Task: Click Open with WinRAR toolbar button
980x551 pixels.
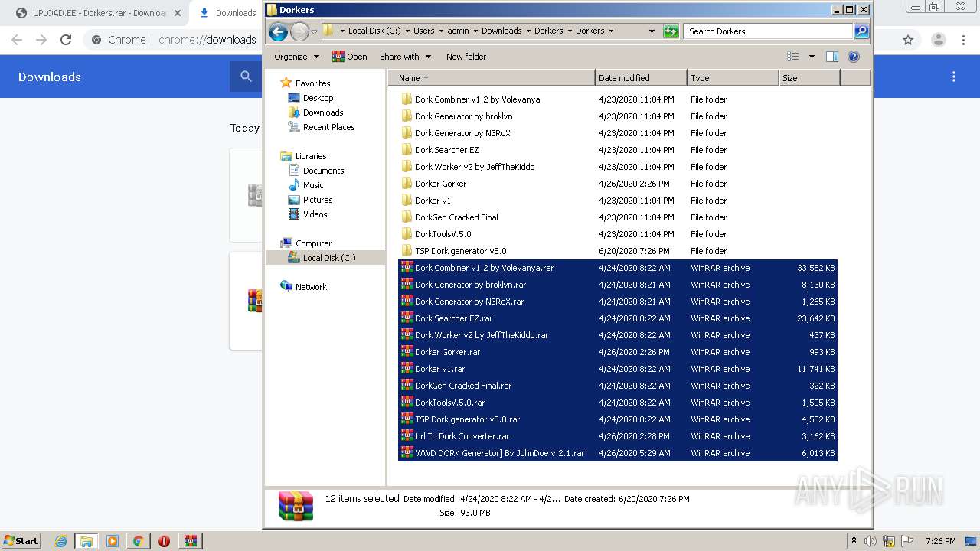Action: click(x=350, y=57)
